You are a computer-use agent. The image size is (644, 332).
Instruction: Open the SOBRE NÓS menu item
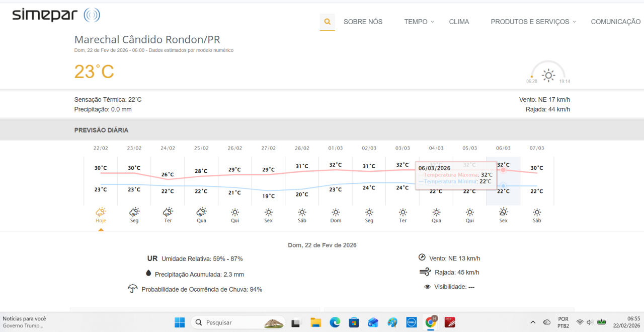pos(363,22)
